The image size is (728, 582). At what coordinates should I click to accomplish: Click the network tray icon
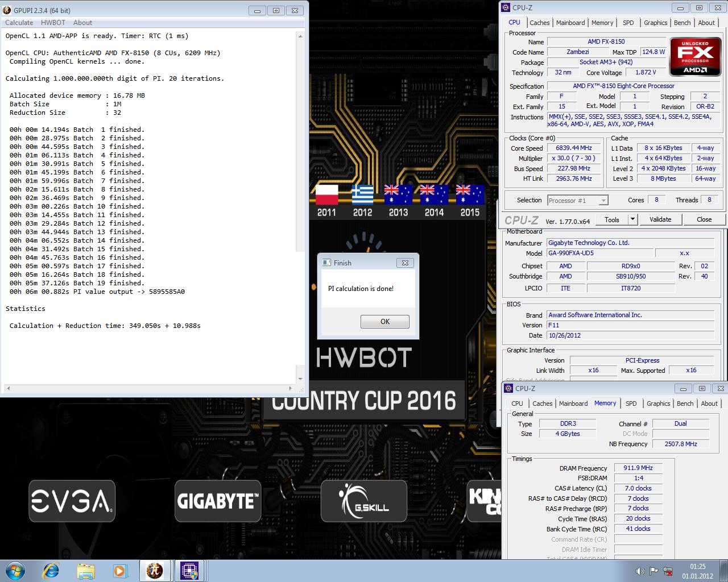667,571
